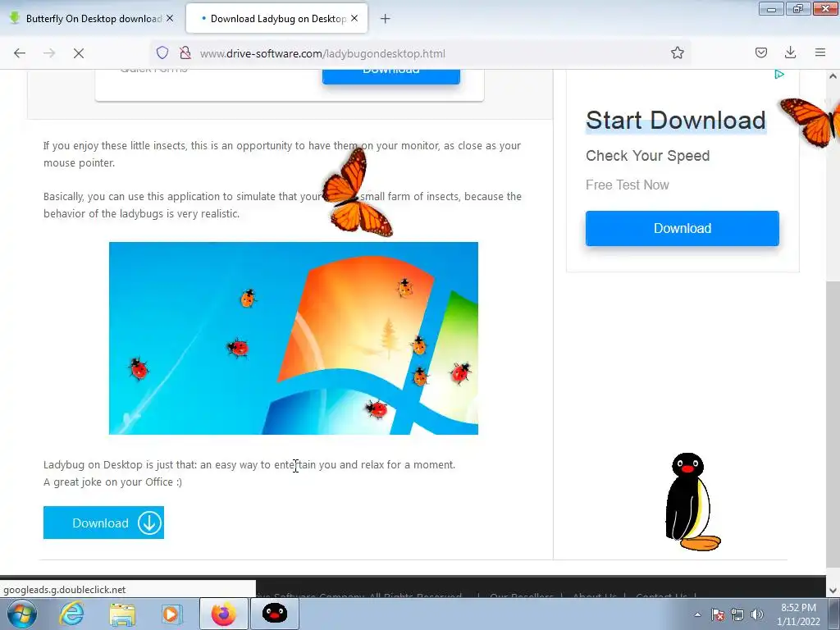Click the ladybug desktop screenshot image
This screenshot has height=630, width=840.
[294, 338]
